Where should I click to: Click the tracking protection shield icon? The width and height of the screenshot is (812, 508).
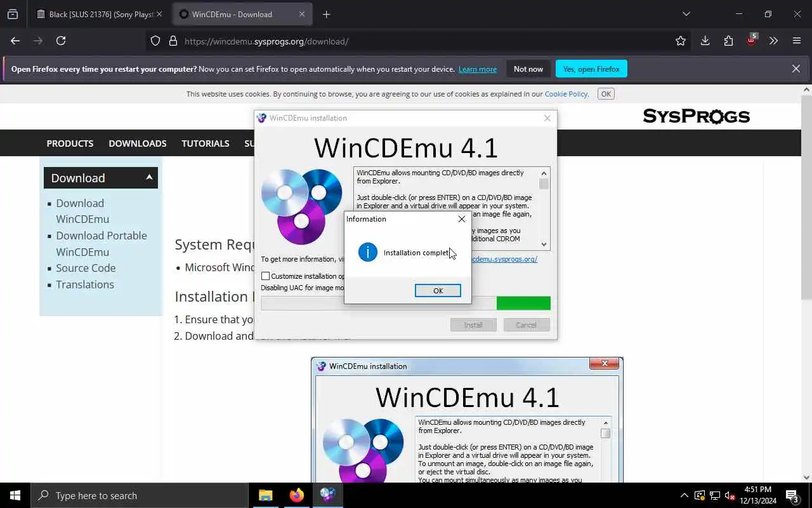[155, 41]
